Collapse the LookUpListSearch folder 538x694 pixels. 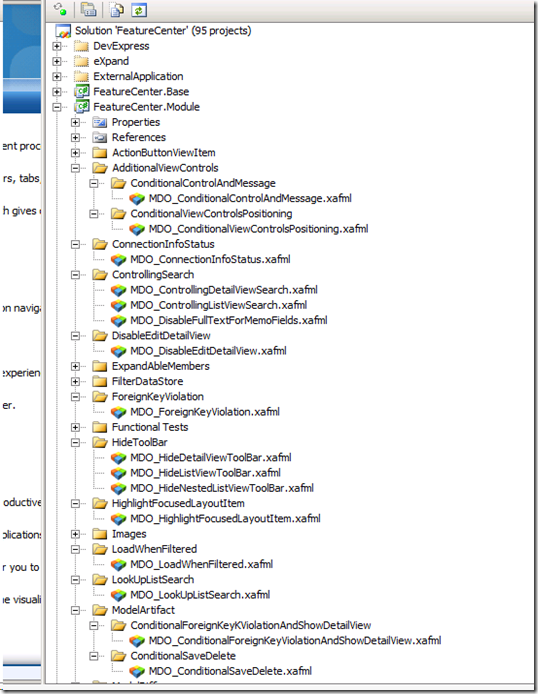[x=75, y=580]
